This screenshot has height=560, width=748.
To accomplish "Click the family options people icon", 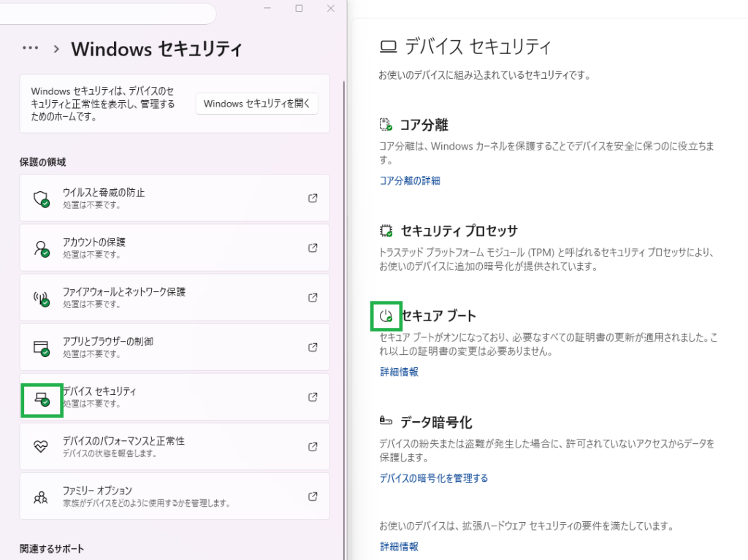I will tap(41, 497).
